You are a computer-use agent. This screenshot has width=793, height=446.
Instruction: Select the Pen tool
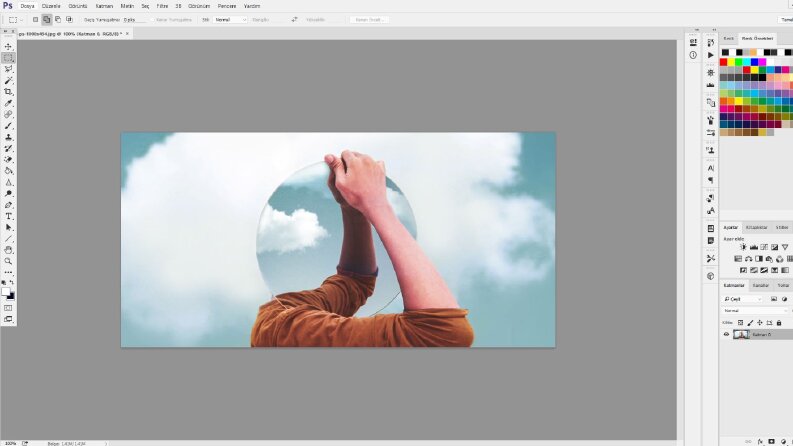8,205
